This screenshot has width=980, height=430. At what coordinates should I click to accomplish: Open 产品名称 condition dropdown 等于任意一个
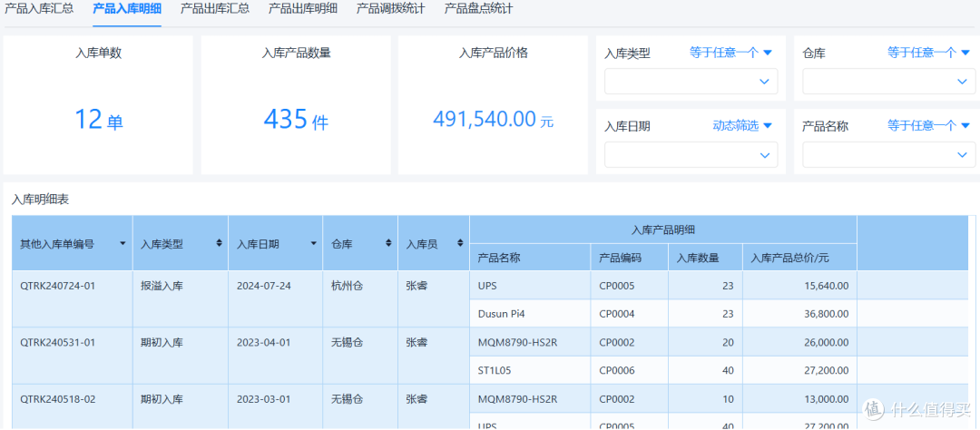point(929,125)
